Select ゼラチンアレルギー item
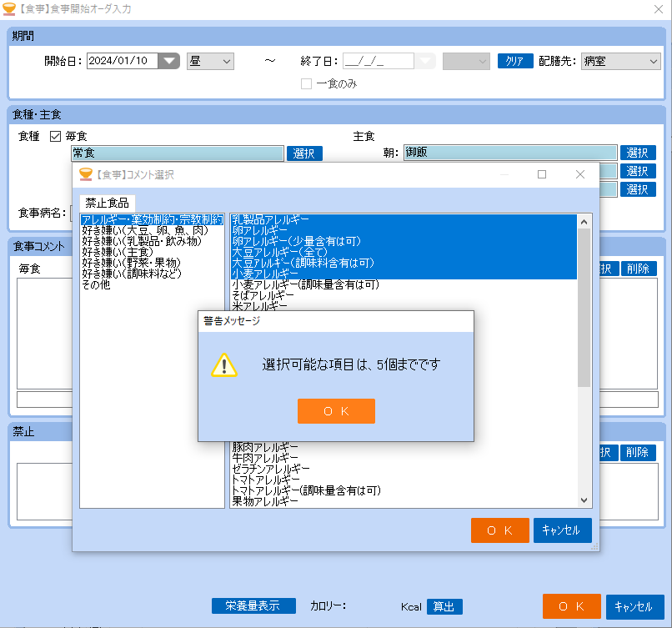The height and width of the screenshot is (628, 672). (x=404, y=469)
